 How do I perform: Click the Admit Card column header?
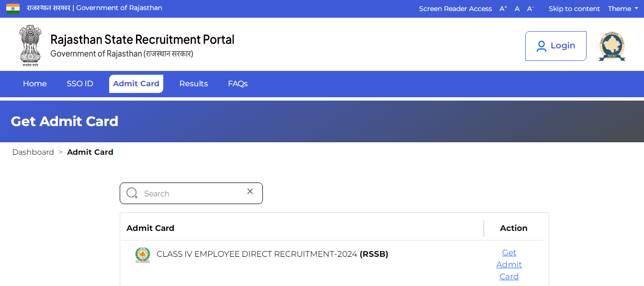point(150,228)
